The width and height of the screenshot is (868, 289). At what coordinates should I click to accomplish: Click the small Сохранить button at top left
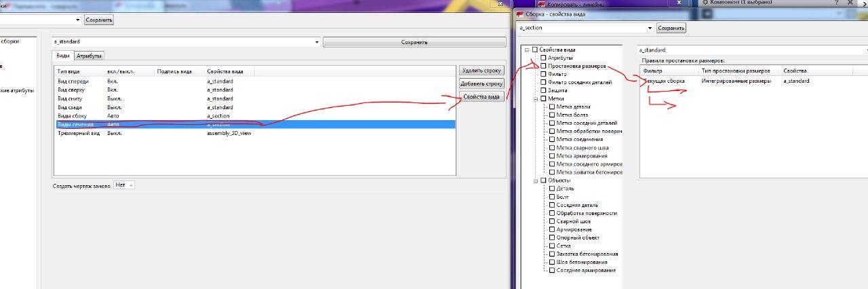[99, 20]
